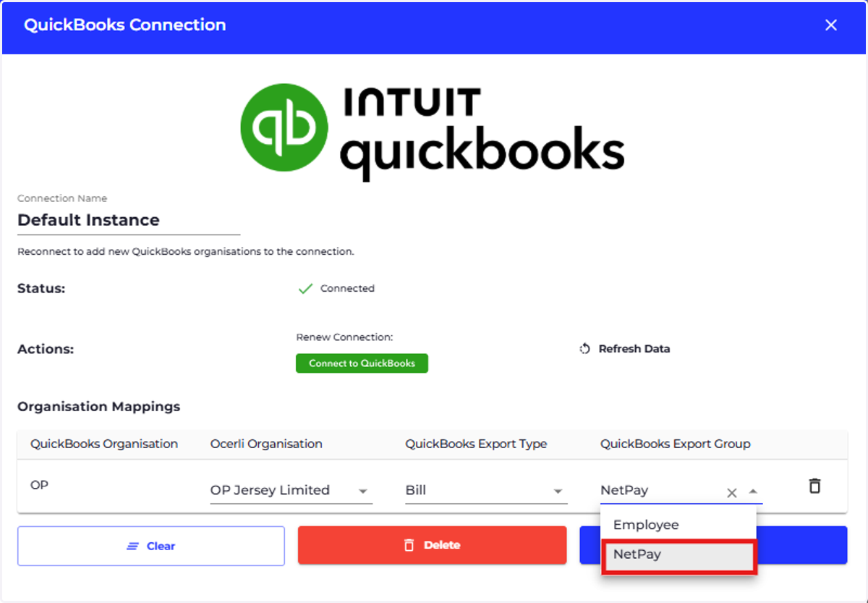Click the Connect to QuickBooks button
The height and width of the screenshot is (603, 868).
click(x=362, y=363)
